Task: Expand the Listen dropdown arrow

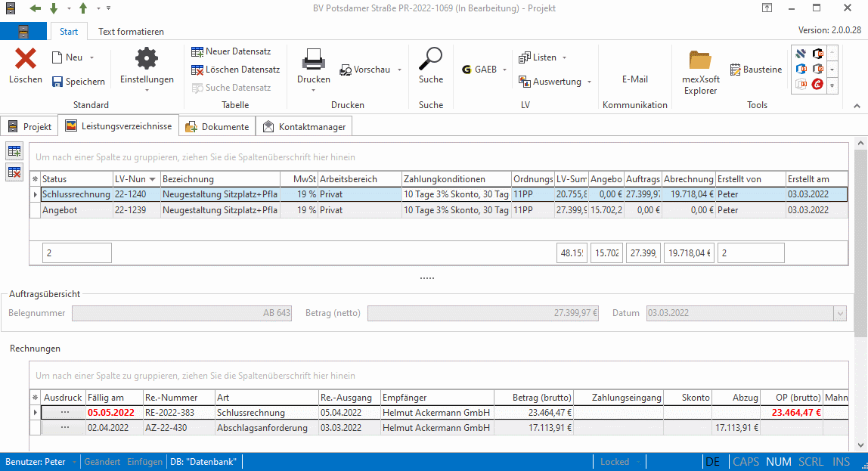Action: click(x=564, y=57)
